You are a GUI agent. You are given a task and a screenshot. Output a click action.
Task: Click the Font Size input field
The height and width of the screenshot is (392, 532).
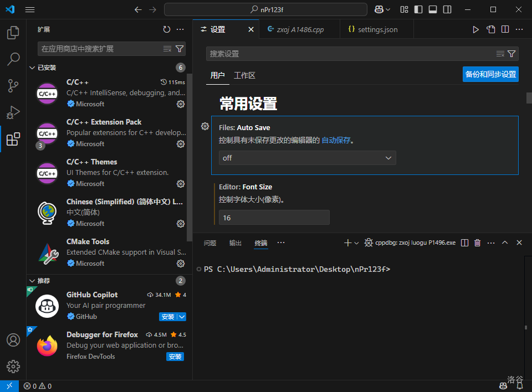pos(274,218)
